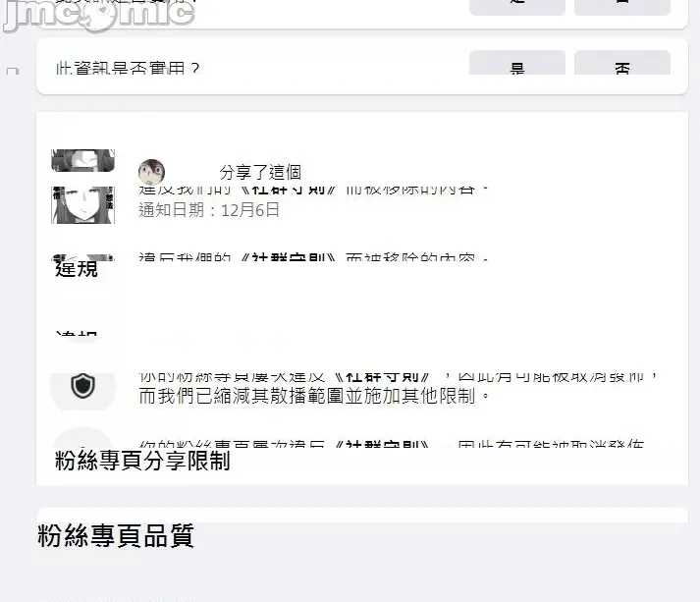This screenshot has width=700, height=602.
Task: Click the 分享了這個 post text
Action: pos(260,173)
